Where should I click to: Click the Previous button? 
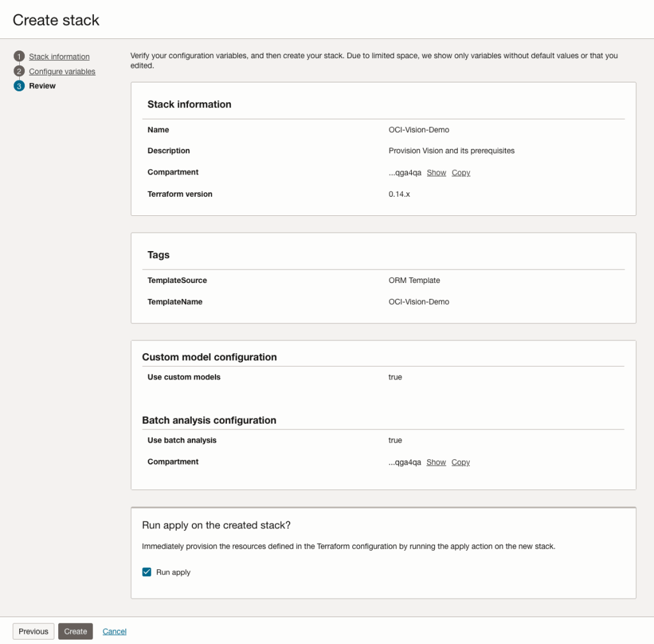pos(33,631)
